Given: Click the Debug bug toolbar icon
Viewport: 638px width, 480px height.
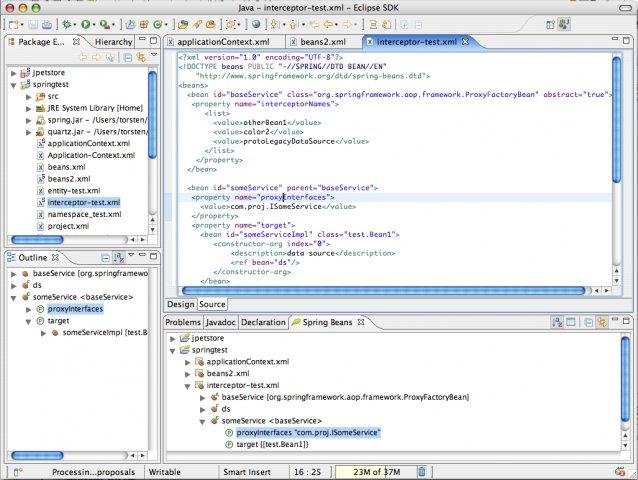Looking at the screenshot, I should (67, 23).
